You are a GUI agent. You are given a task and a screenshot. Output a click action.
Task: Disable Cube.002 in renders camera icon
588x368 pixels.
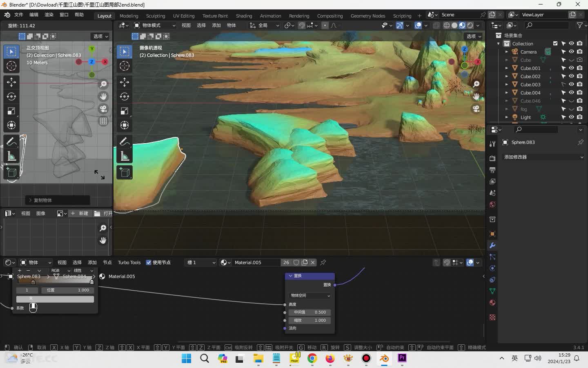(x=579, y=76)
